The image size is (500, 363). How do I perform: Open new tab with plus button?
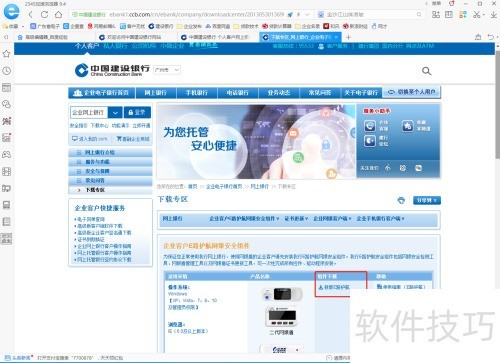tap(348, 37)
